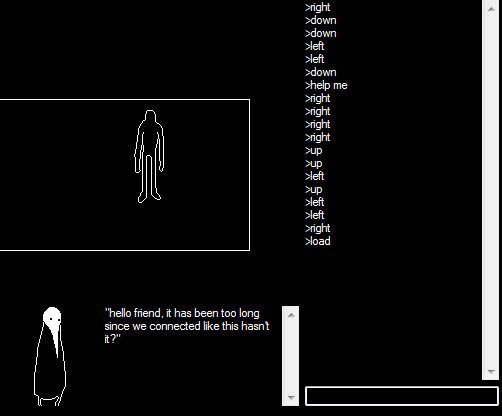Focus the empty command input box
Screen dimensions: 502x416
[402, 396]
